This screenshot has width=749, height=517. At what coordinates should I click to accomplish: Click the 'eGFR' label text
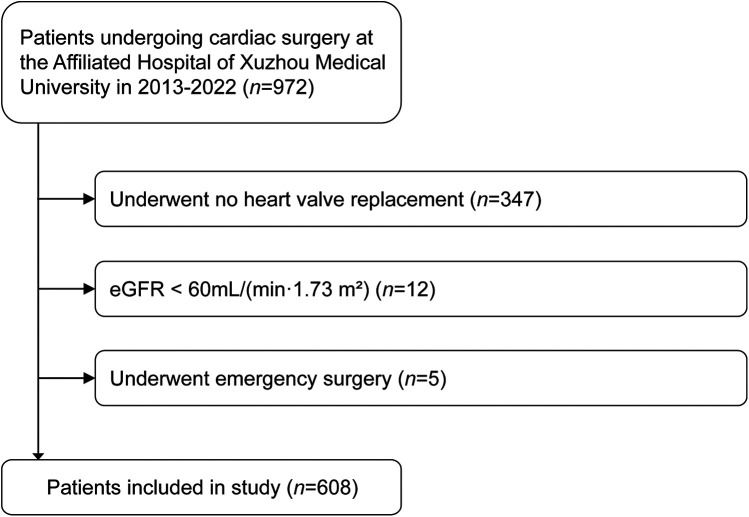137,289
